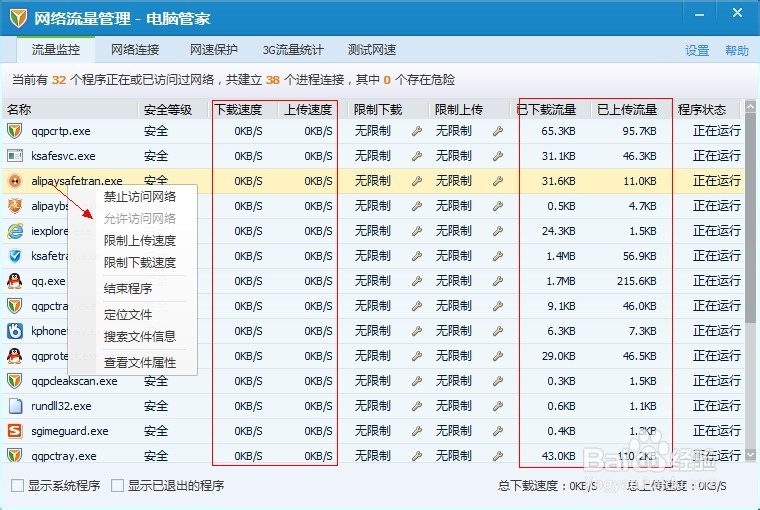This screenshot has width=760, height=510.
Task: Choose 限制下载速度 in context menu
Action: (x=140, y=262)
